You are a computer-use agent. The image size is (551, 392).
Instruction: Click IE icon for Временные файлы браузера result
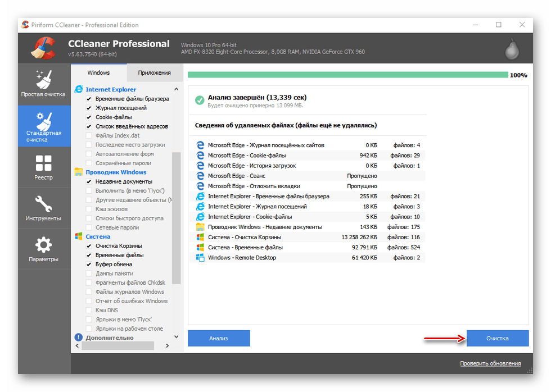pos(200,196)
